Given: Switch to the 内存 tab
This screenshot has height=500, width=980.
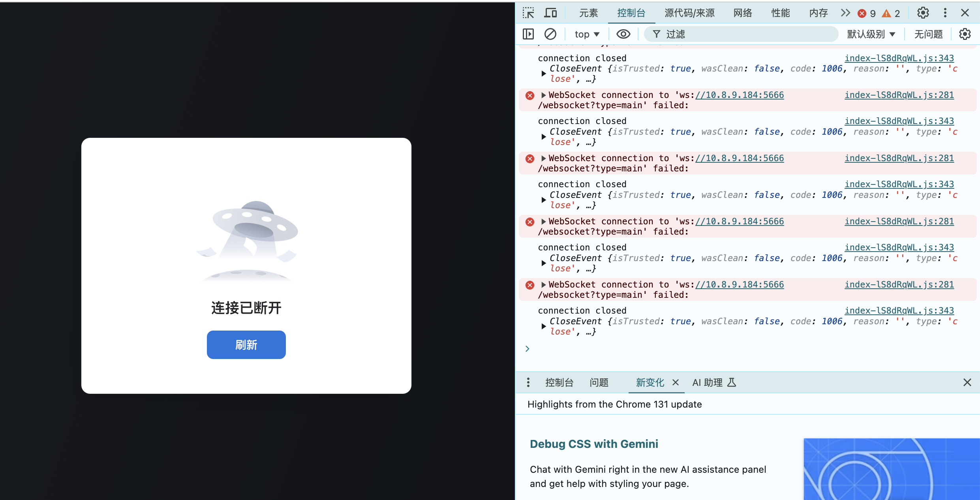Looking at the screenshot, I should (819, 13).
